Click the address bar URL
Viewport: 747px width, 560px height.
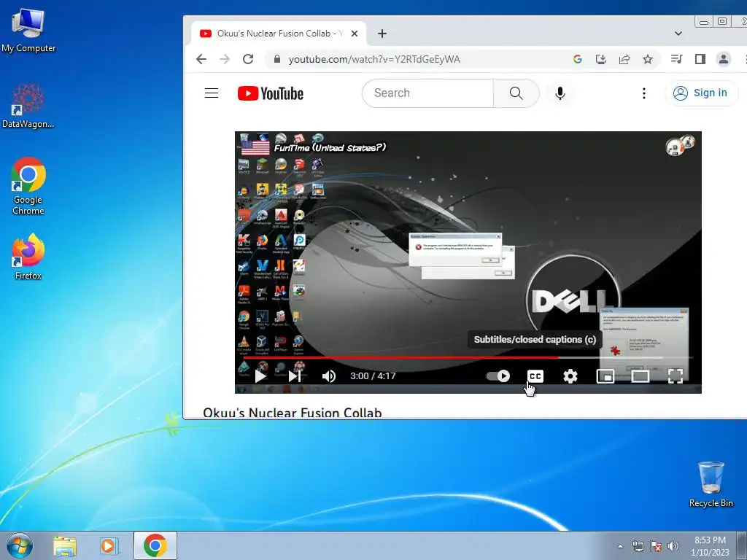374,59
